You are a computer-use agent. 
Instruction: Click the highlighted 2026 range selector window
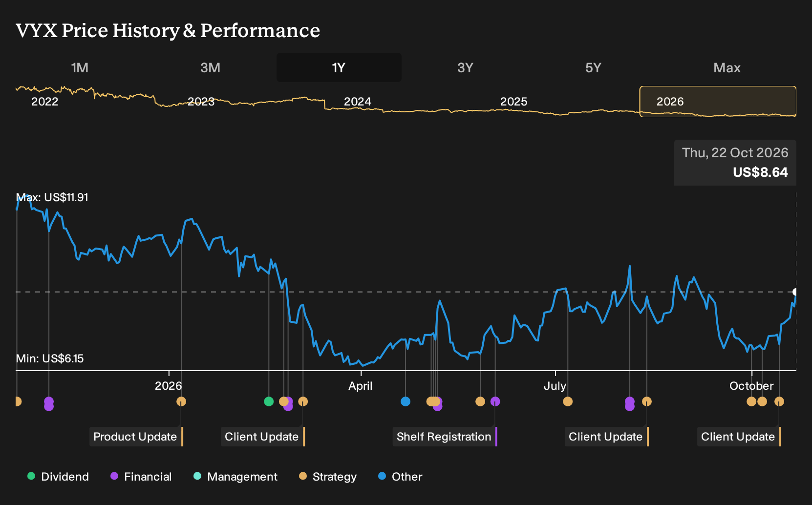click(718, 102)
